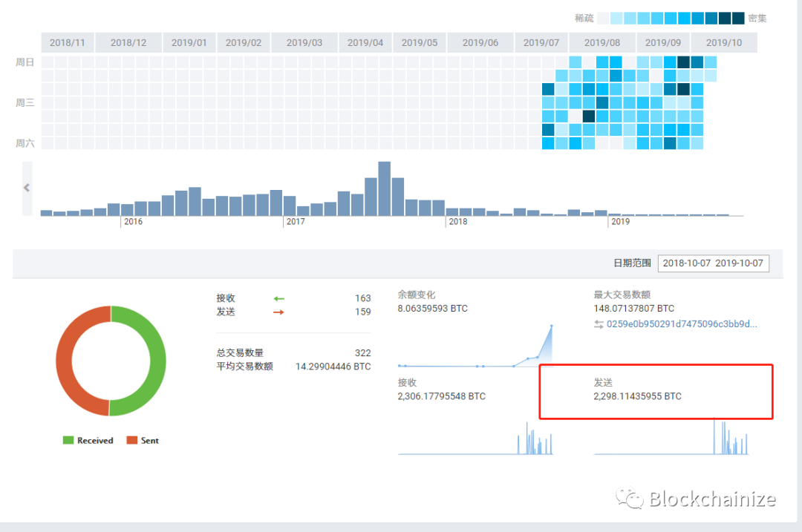The width and height of the screenshot is (802, 532).
Task: Select the 2018/12 month header
Action: tap(128, 43)
